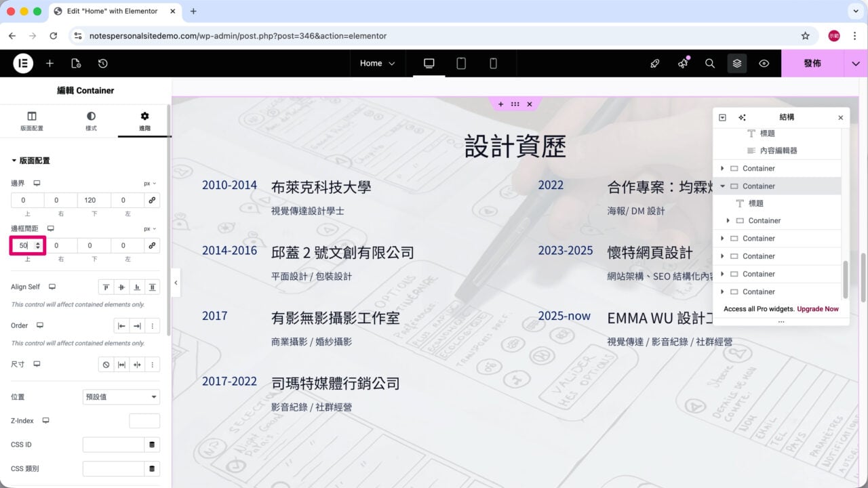Open the 進階 tab
868x488 pixels.
(144, 121)
